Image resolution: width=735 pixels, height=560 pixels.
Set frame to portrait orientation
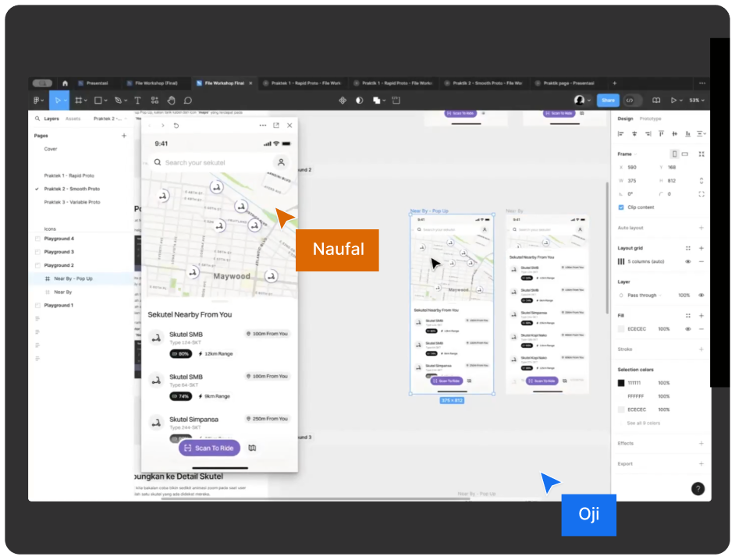click(674, 154)
